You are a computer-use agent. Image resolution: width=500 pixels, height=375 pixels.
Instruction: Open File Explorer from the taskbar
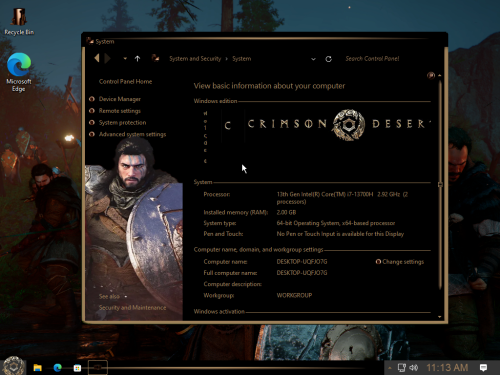click(38, 368)
